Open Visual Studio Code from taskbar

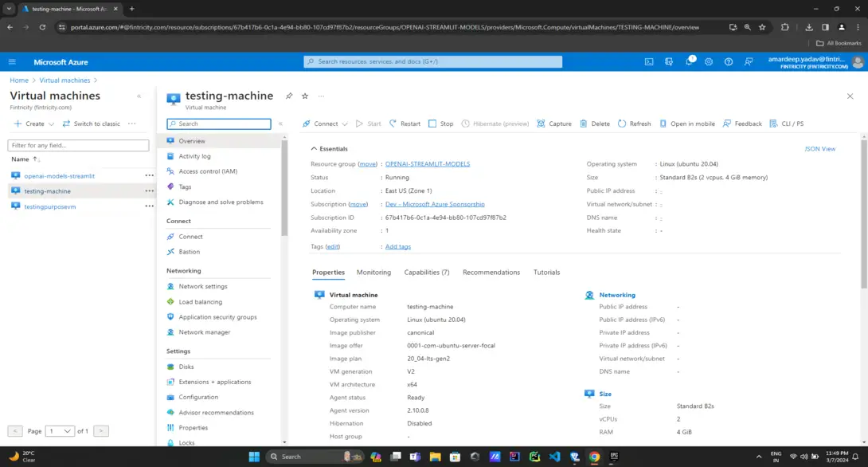pyautogui.click(x=555, y=457)
